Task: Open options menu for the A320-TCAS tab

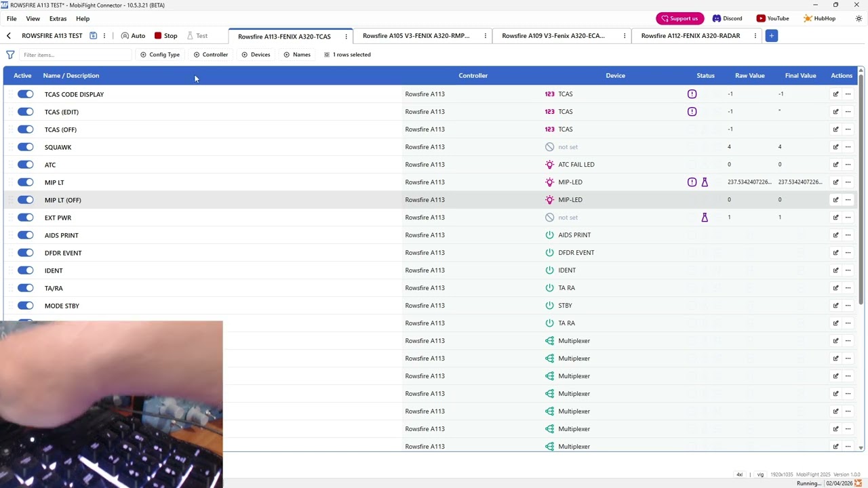Action: click(x=346, y=37)
